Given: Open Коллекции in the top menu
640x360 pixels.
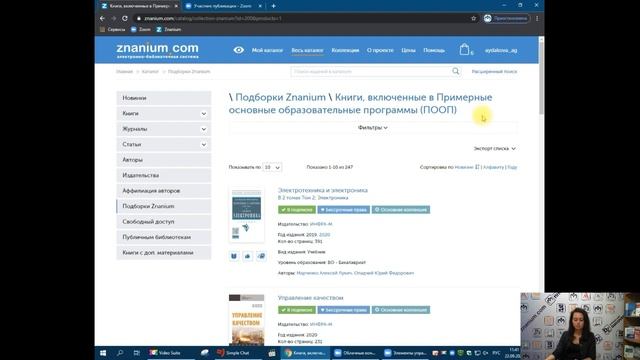Looking at the screenshot, I should [x=345, y=50].
